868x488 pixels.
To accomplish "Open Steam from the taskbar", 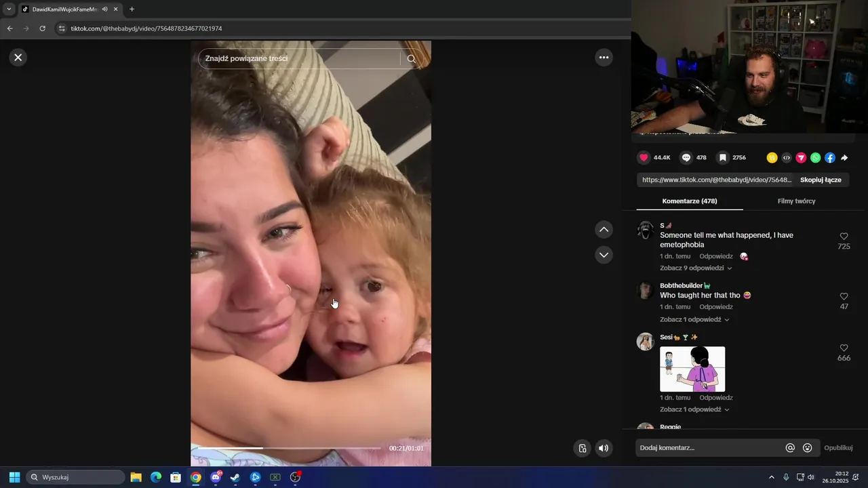I will click(x=235, y=477).
